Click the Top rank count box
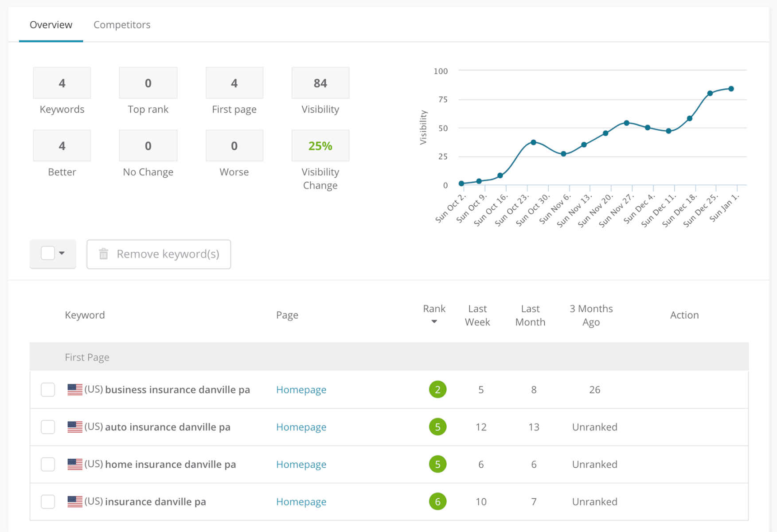The width and height of the screenshot is (777, 532). coord(148,83)
